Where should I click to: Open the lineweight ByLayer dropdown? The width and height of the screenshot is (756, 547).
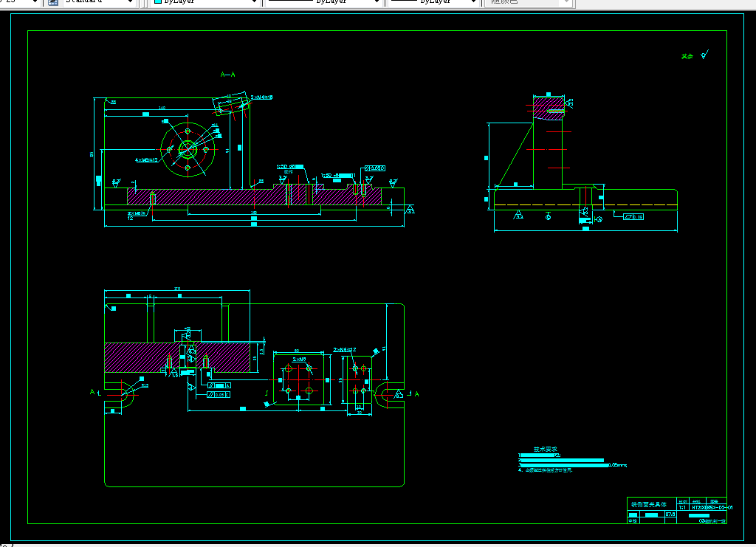click(x=433, y=3)
